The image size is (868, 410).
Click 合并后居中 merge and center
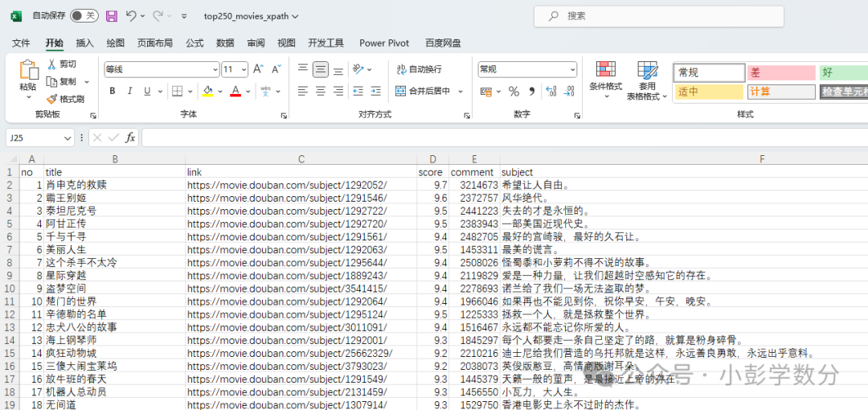pyautogui.click(x=424, y=91)
